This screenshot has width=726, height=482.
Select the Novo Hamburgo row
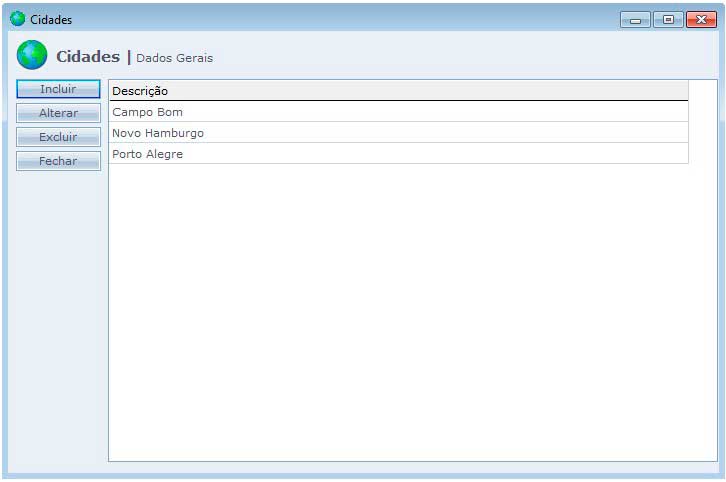pyautogui.click(x=158, y=133)
